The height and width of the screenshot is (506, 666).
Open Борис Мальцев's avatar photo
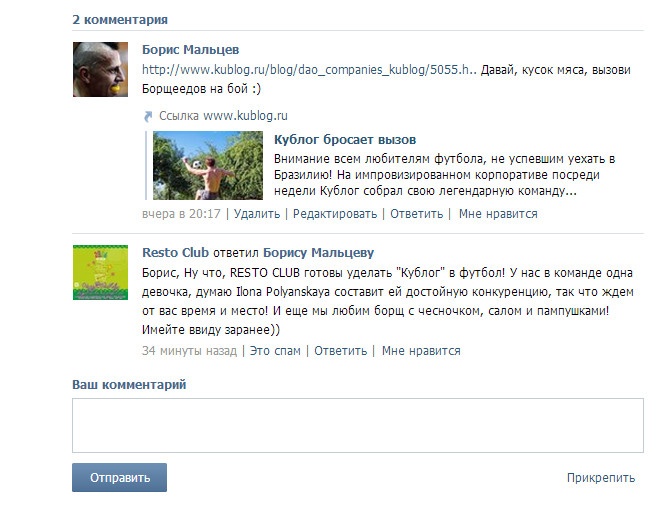[x=100, y=69]
